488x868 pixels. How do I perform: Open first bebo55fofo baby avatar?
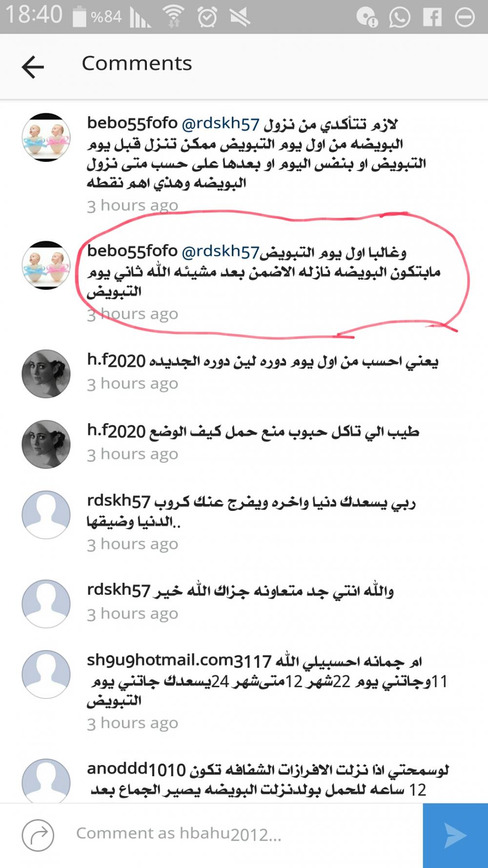(46, 137)
